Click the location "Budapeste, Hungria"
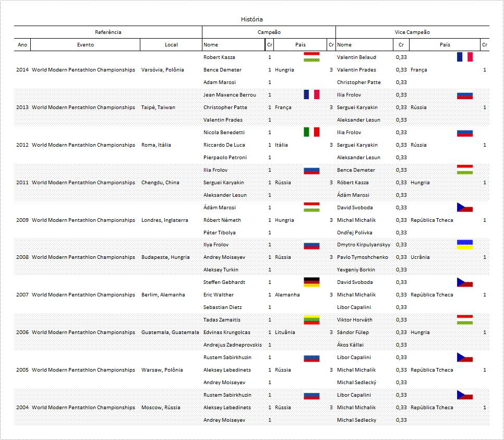This screenshot has width=504, height=440. [x=165, y=257]
